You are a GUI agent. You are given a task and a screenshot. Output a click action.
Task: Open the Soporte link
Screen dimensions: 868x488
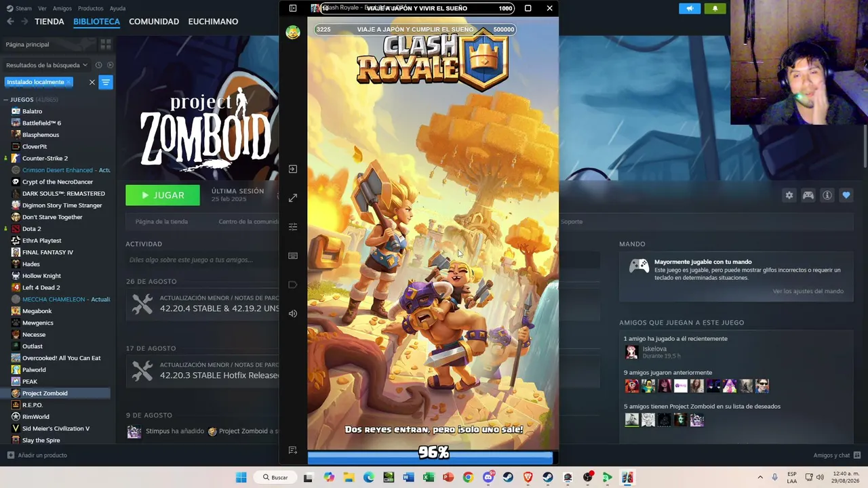pos(572,222)
